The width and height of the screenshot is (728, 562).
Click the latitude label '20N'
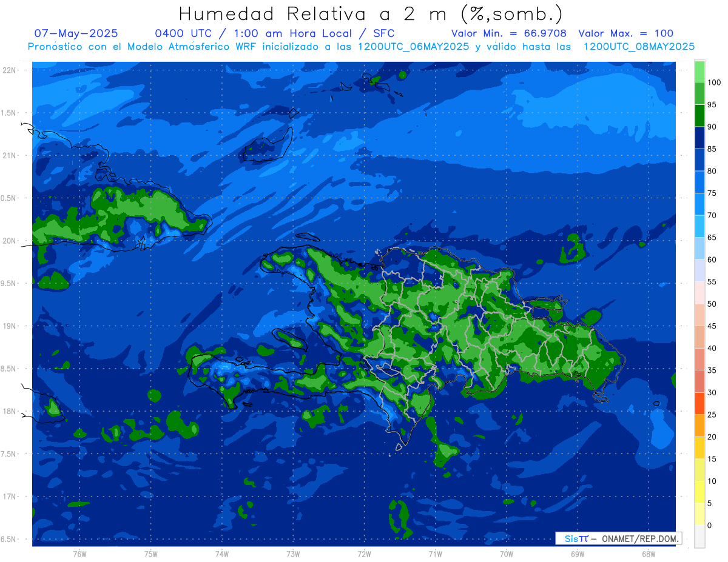point(9,241)
